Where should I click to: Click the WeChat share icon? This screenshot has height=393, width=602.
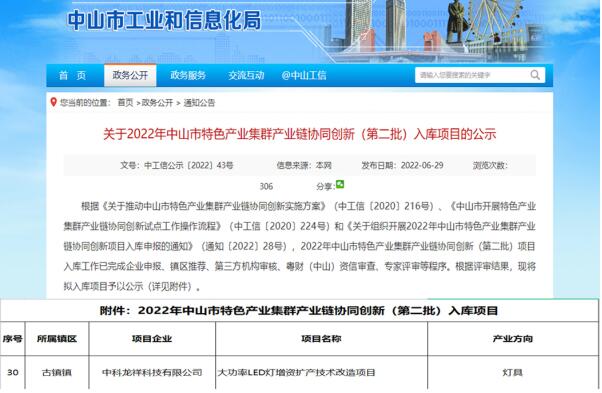pyautogui.click(x=340, y=184)
